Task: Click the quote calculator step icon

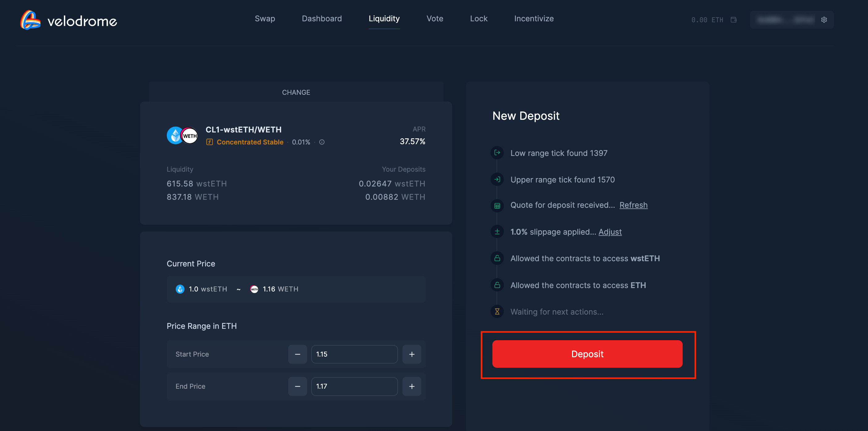Action: [497, 205]
